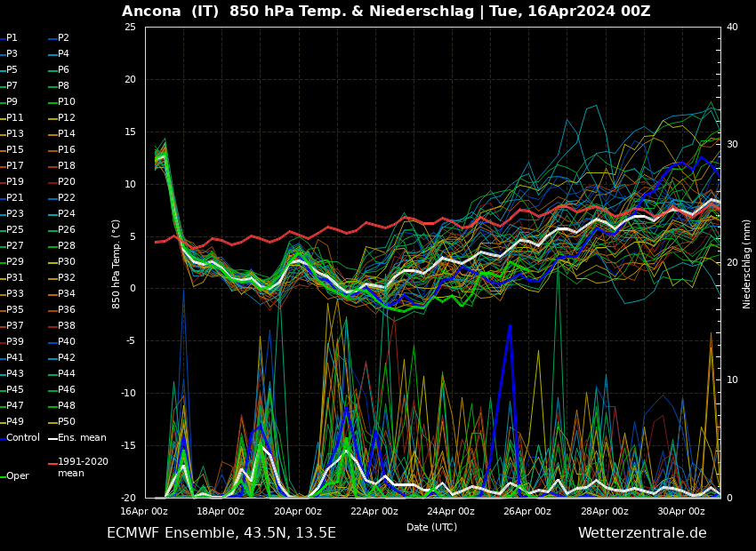Click legend entry P21
This screenshot has height=551, width=756.
point(12,197)
